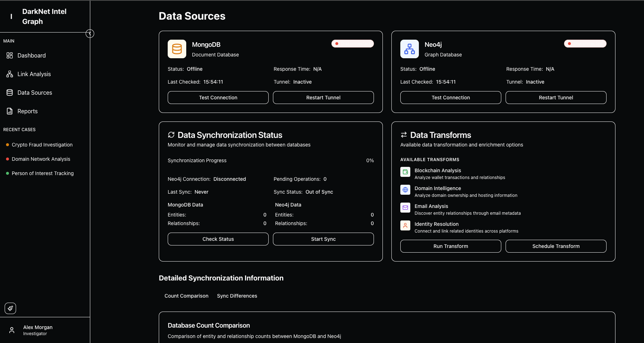Switch to the Count Comparison tab
Image resolution: width=644 pixels, height=343 pixels.
point(186,296)
